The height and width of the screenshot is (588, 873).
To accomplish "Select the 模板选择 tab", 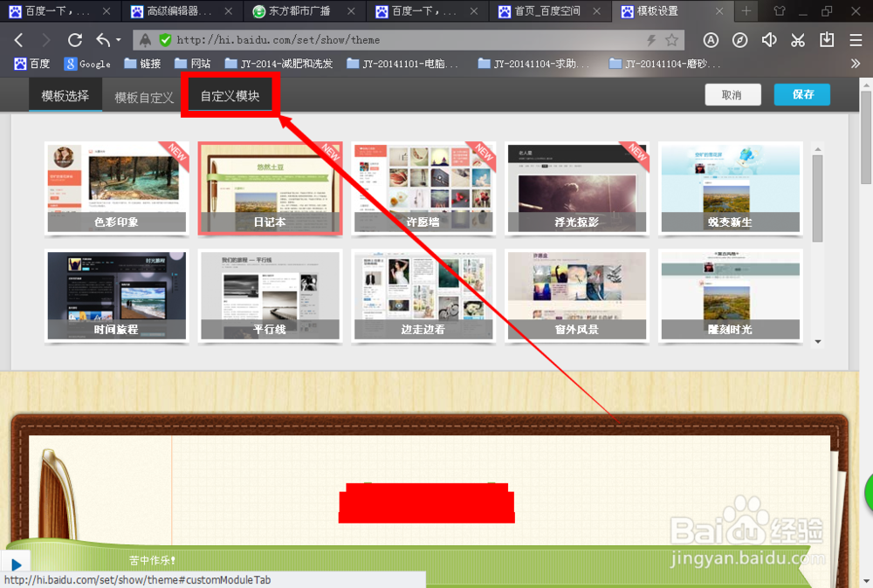I will tap(65, 96).
